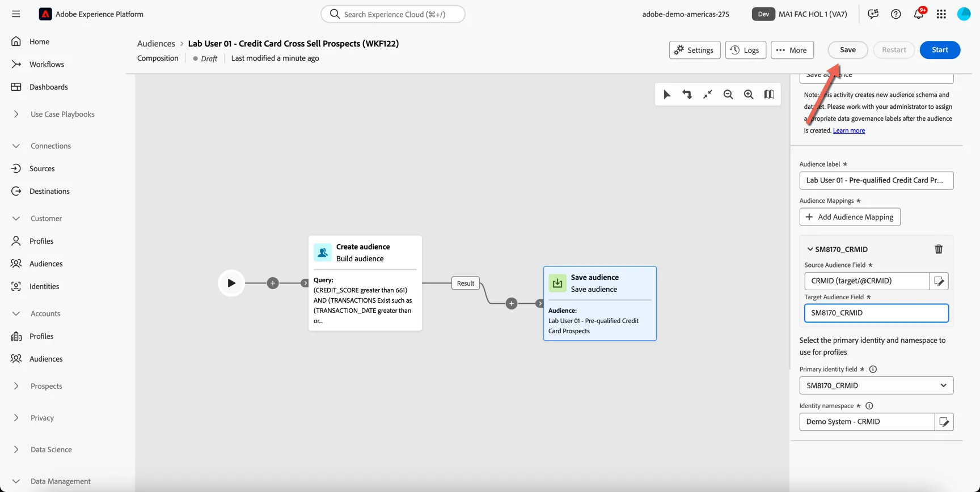Screen dimensions: 980x492
Task: Open the composition Settings
Action: [x=695, y=50]
